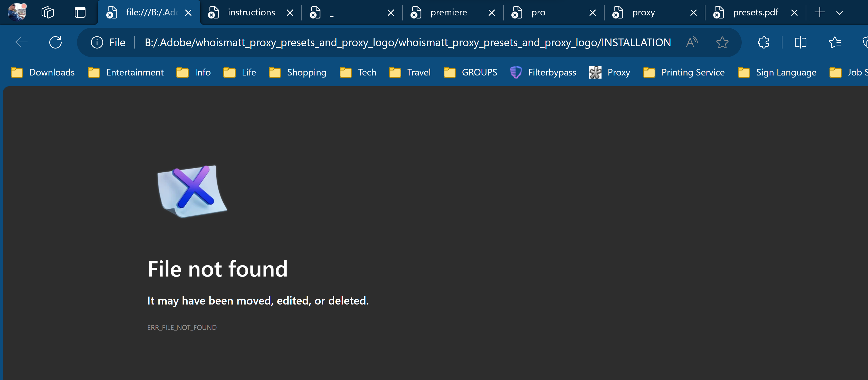Open split screen view icon
Image resolution: width=868 pixels, height=380 pixels.
(x=800, y=42)
